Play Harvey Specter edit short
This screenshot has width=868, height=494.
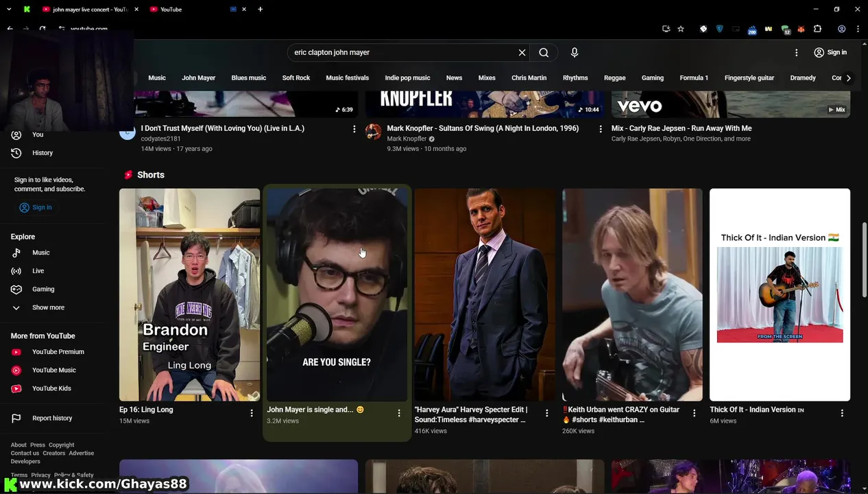coord(485,294)
